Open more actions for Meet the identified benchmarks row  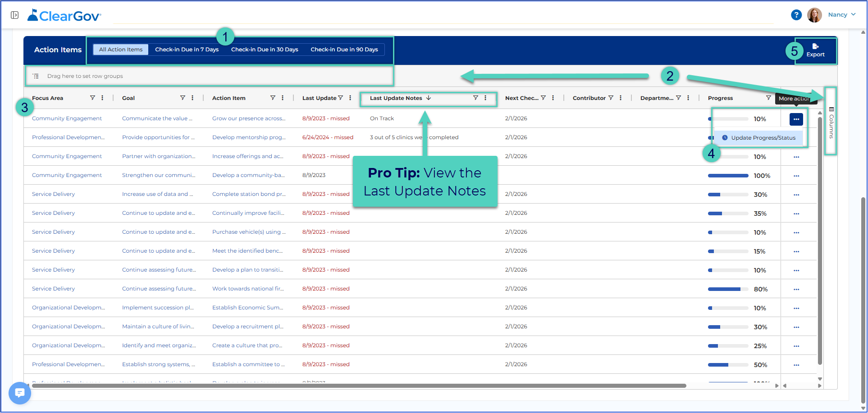pyautogui.click(x=796, y=252)
